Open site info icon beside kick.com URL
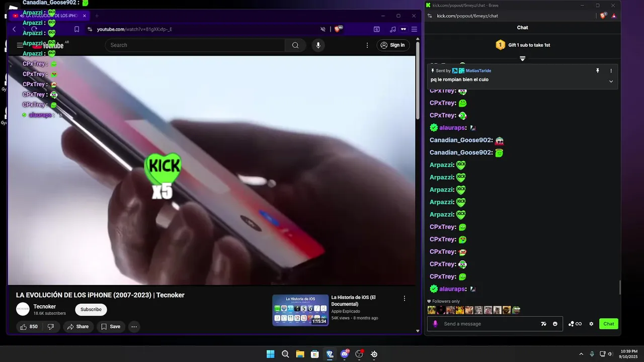This screenshot has height=362, width=644. click(x=429, y=16)
